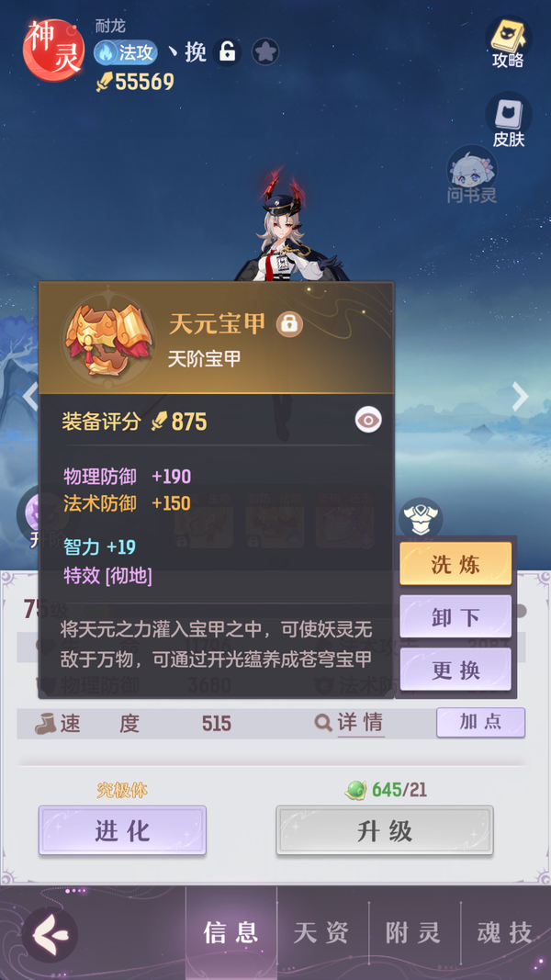Tap the 天元宝甲 armor thumbnail
Screen dimensions: 551x980
[108, 336]
